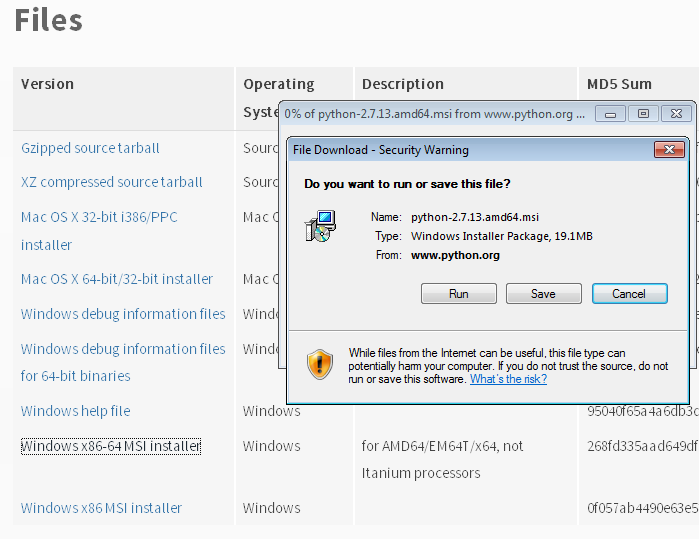The image size is (699, 539).
Task: Open Windows help file link
Action: click(75, 411)
